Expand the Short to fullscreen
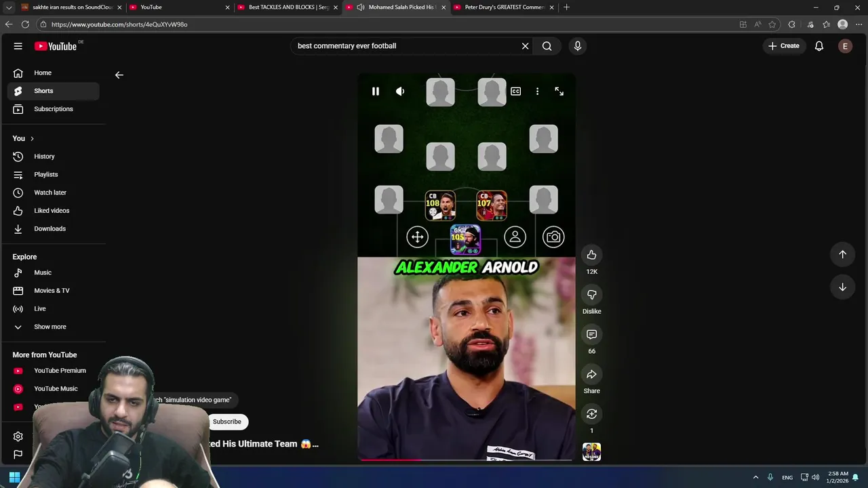 point(559,91)
